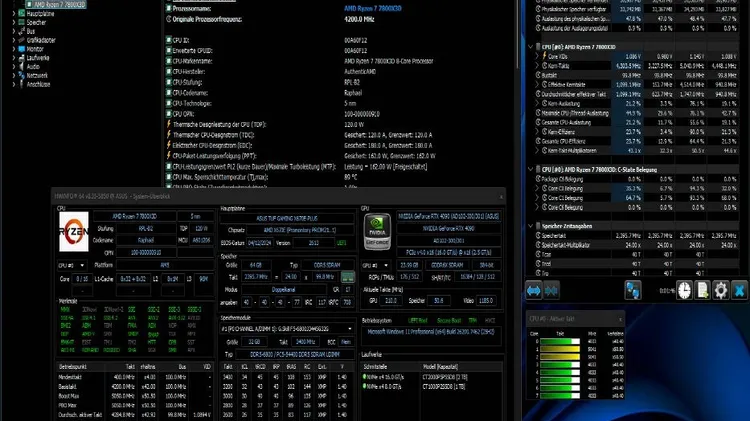Click the logging sheet icon in the sensor toolbar
This screenshot has width=750, height=421.
click(702, 291)
